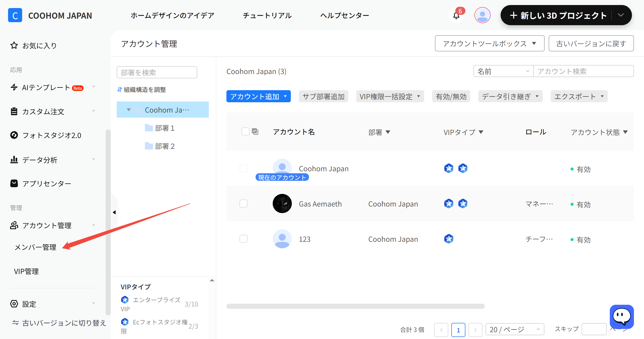
Task: Click the first VIP badge of Coohom Japan row
Action: coord(449,168)
